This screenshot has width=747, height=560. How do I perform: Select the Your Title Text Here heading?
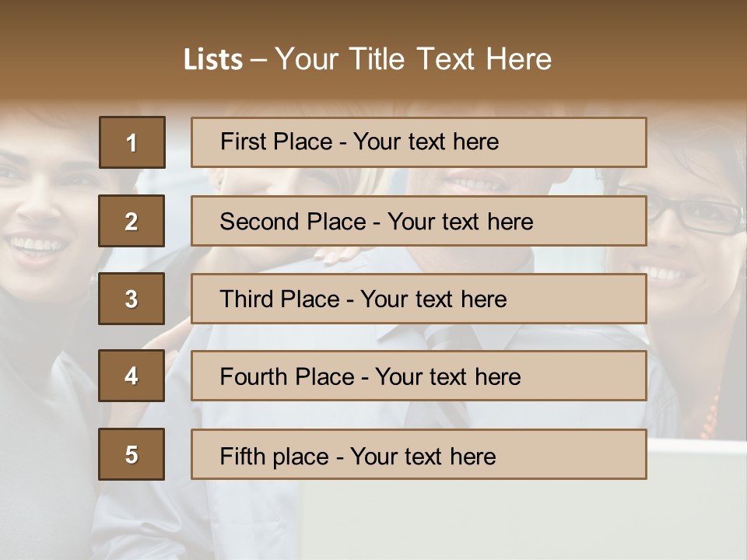pyautogui.click(x=413, y=59)
